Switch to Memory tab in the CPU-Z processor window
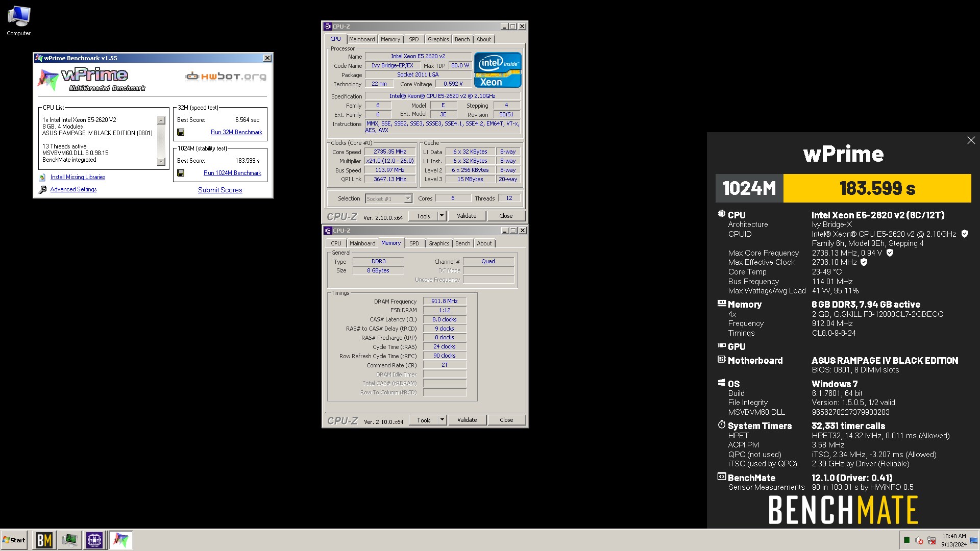This screenshot has width=980, height=551. pos(390,39)
